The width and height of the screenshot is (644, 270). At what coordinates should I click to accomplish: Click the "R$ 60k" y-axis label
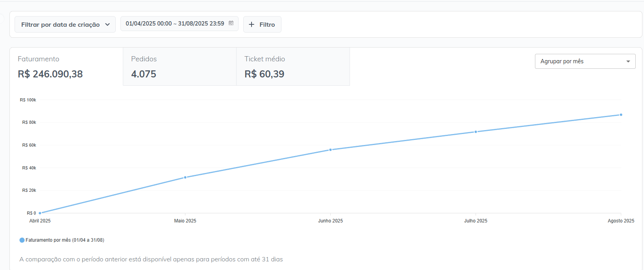29,145
